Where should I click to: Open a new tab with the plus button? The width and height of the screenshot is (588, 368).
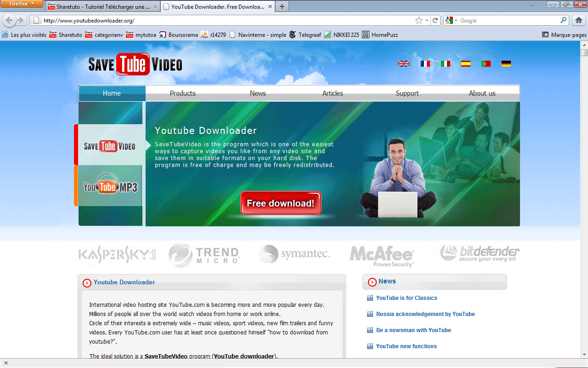pyautogui.click(x=282, y=6)
